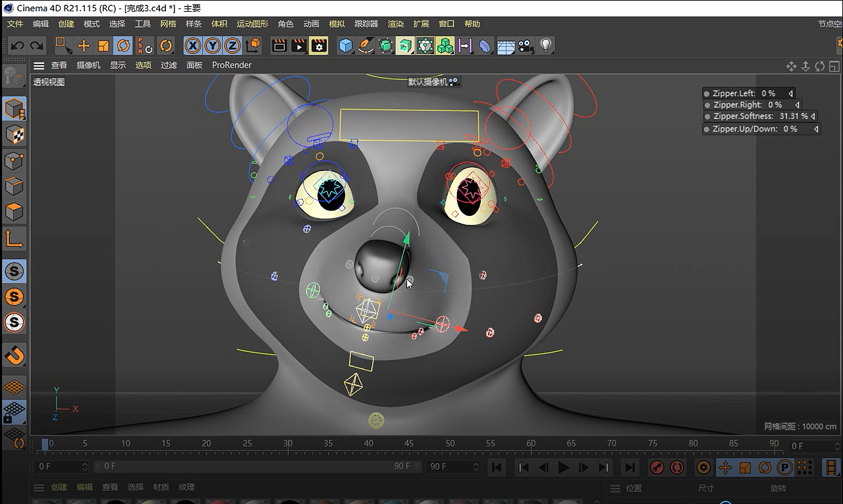Click the Undo arrow icon
Viewport: 843px width, 504px height.
(x=17, y=45)
